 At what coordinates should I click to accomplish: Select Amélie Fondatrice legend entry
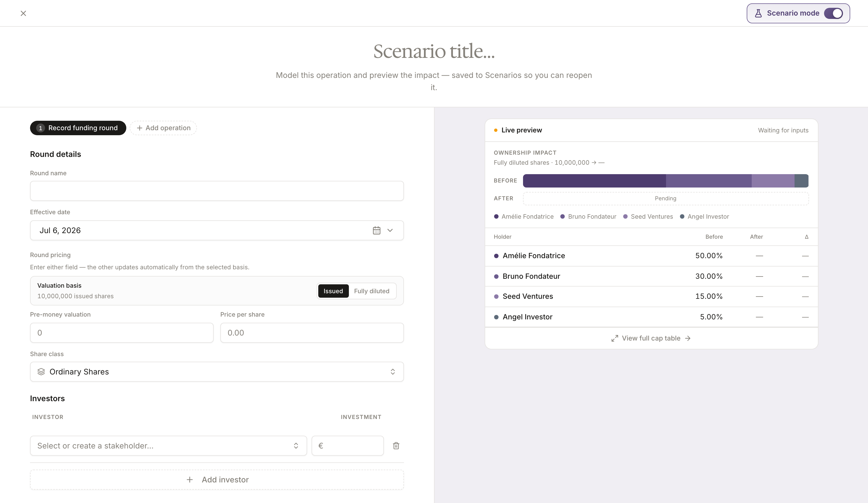click(524, 217)
